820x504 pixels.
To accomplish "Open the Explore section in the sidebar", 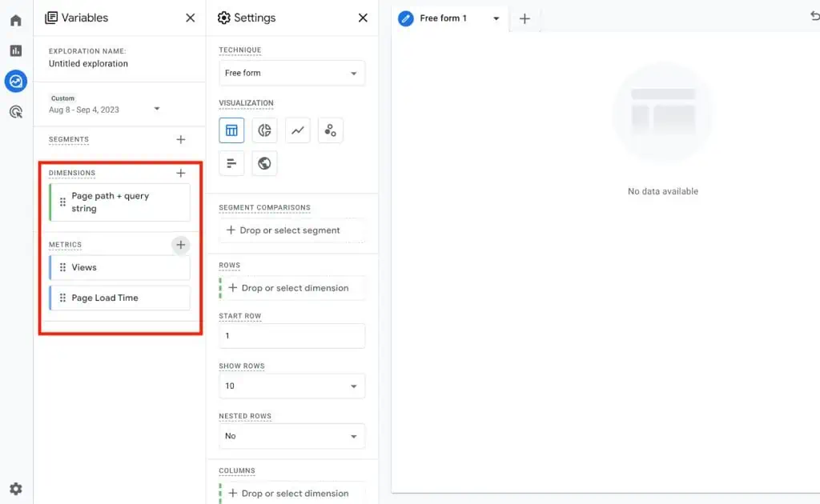I will [16, 81].
